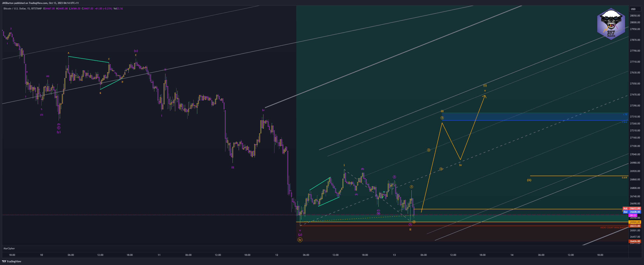Click the 26457.00 price axis value
The width and height of the screenshot is (644, 265).
point(635,236)
